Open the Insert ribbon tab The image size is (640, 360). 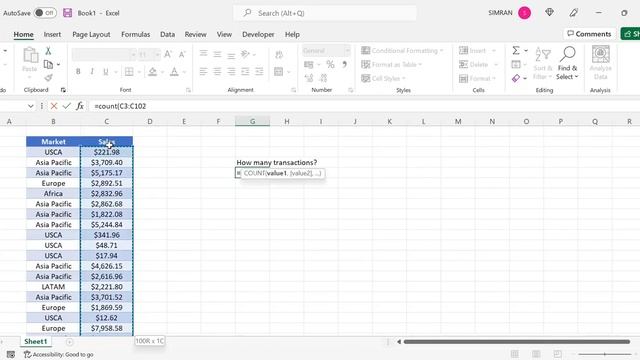pos(52,35)
